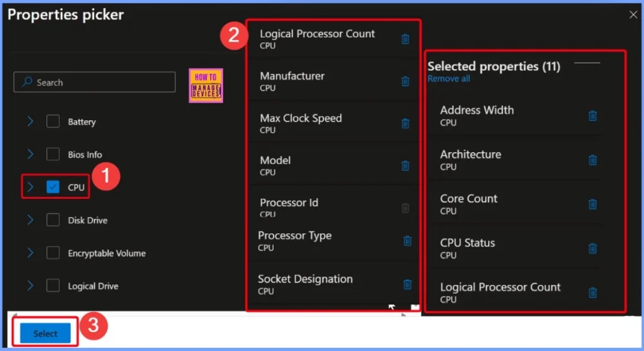The width and height of the screenshot is (644, 351).
Task: Click the Select button
Action: point(45,333)
